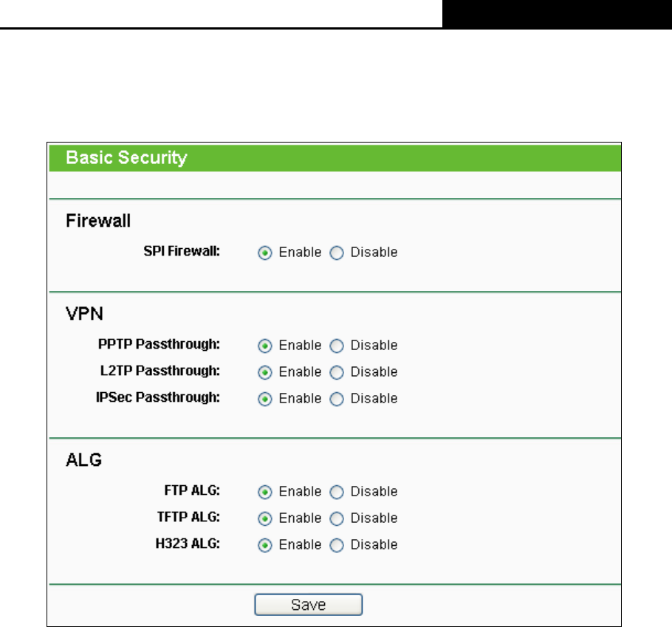Click the Save button
Screen dimensions: 672x627
[308, 605]
